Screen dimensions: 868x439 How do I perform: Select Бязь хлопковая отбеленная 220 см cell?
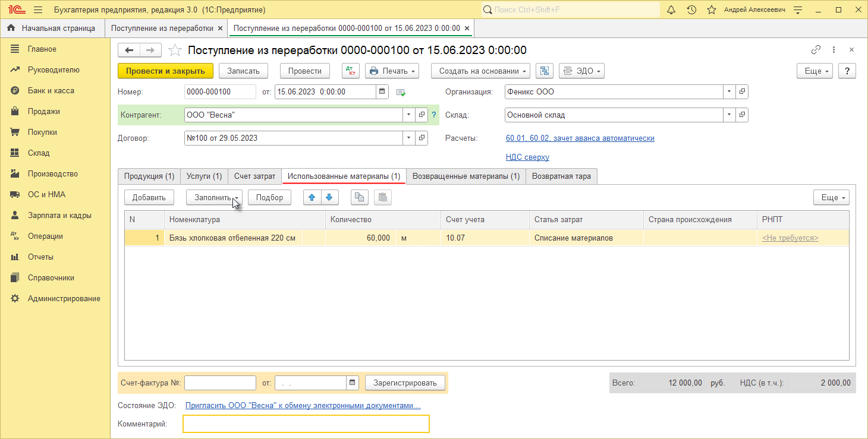point(233,238)
